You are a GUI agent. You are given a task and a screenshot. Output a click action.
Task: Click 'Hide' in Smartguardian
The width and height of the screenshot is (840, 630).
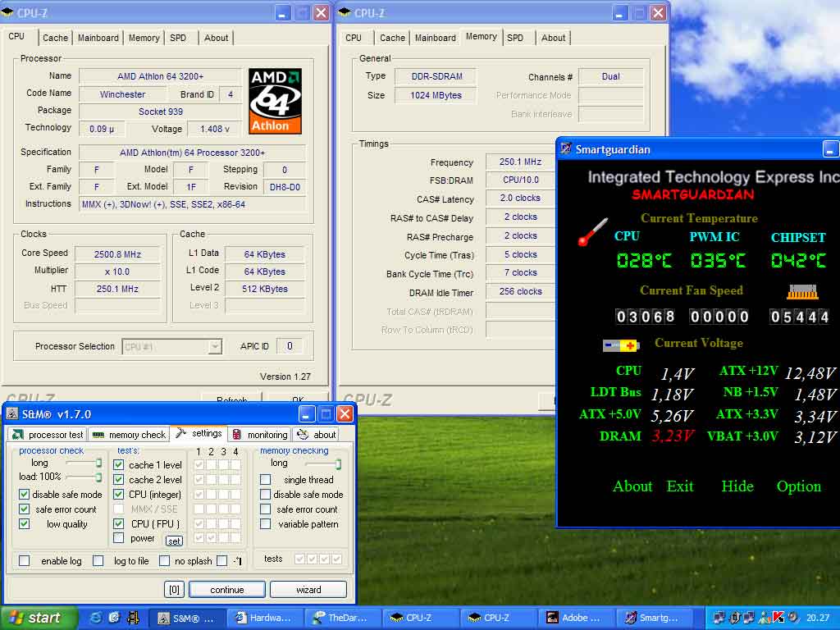tap(737, 486)
